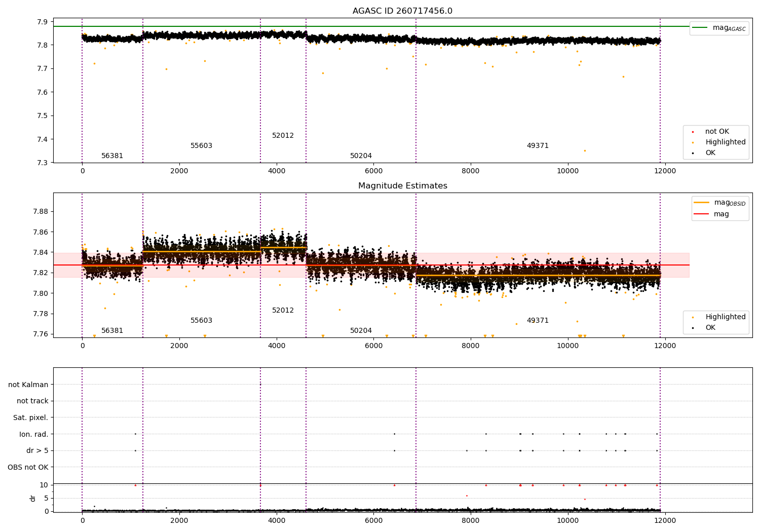This screenshot has width=760, height=532.
Task: Click obsid label 56381 in Magnitude Estimates plot
Action: 112,331
